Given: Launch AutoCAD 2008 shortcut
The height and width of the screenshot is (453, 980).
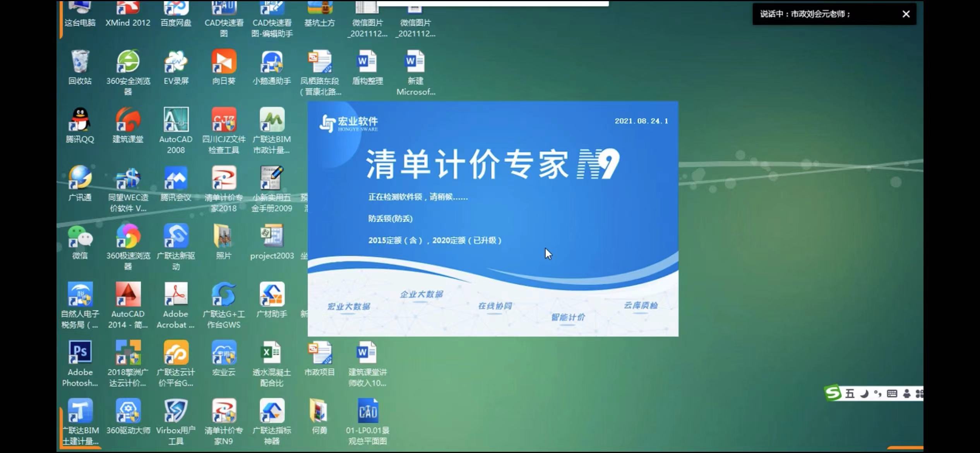Looking at the screenshot, I should 176,131.
